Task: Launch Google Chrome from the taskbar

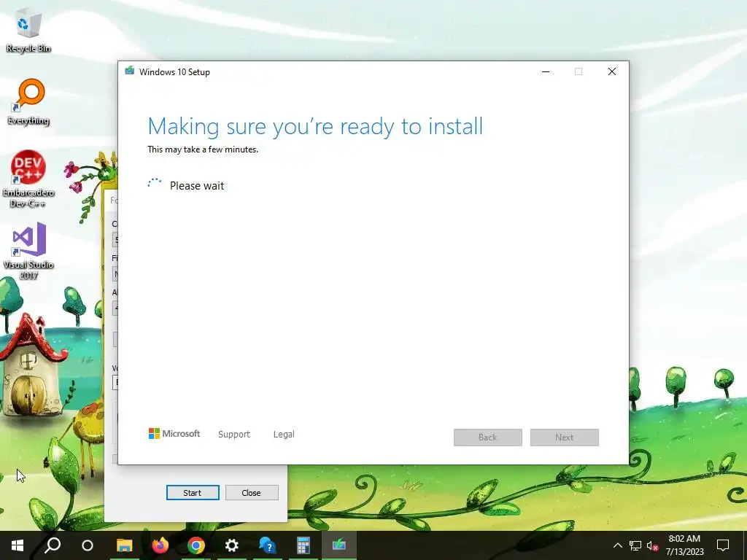Action: [196, 545]
